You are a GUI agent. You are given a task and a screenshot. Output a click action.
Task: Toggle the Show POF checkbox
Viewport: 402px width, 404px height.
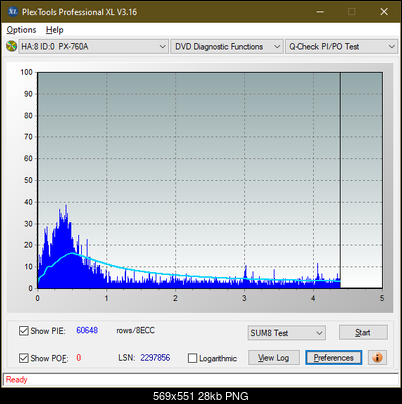tap(24, 358)
